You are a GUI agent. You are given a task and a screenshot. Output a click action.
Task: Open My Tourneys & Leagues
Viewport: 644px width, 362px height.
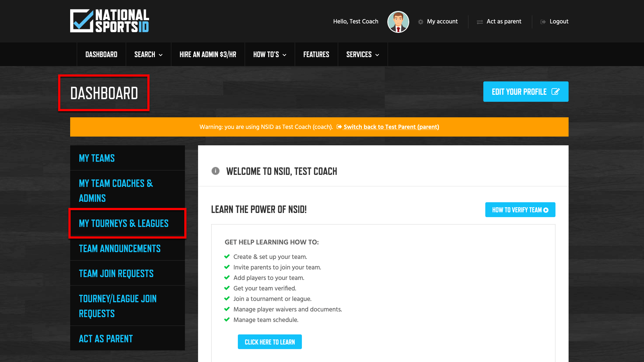click(x=127, y=223)
